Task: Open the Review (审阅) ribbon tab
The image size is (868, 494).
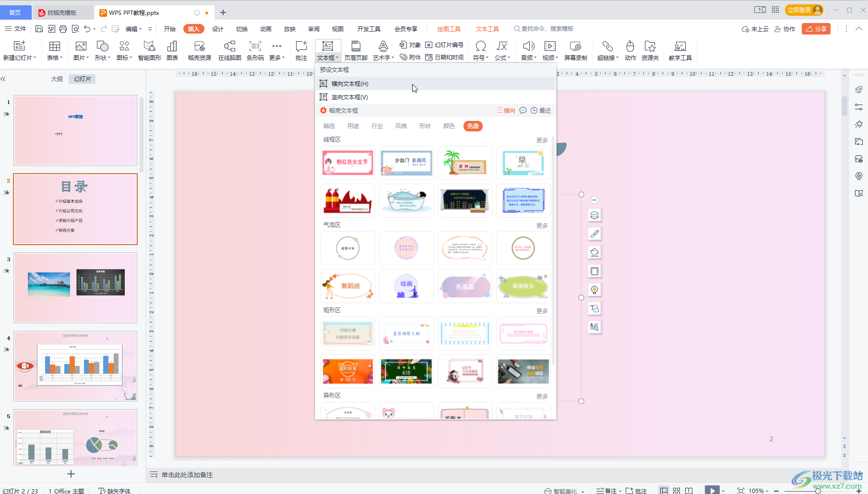Action: (313, 29)
